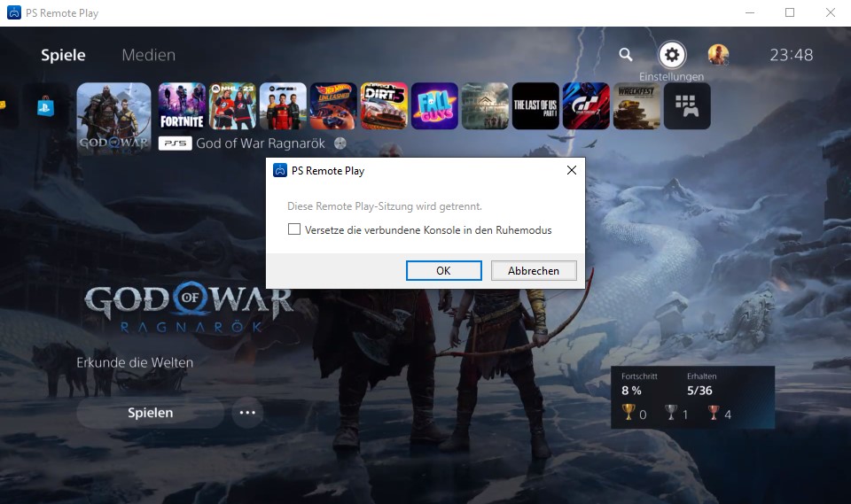The image size is (851, 504).
Task: Select the game tile right of Fall Guys
Action: point(485,105)
